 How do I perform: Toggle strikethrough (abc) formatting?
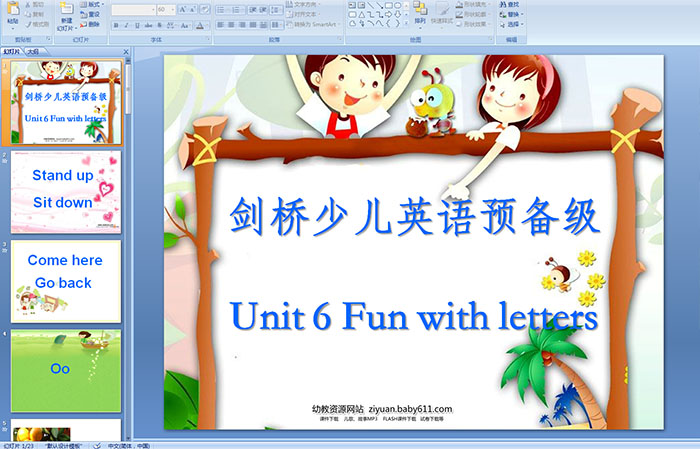pos(148,25)
